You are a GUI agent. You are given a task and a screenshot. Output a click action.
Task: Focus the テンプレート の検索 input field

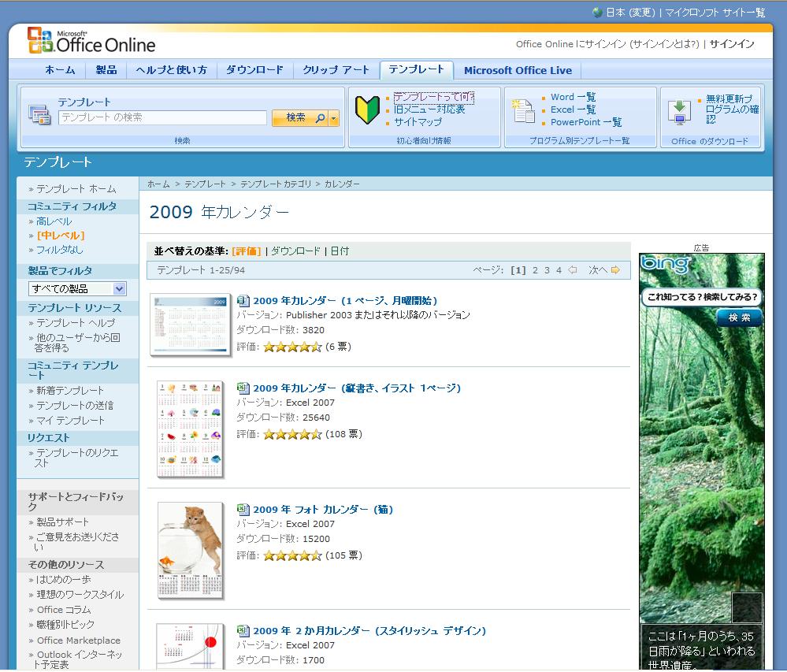coord(162,118)
